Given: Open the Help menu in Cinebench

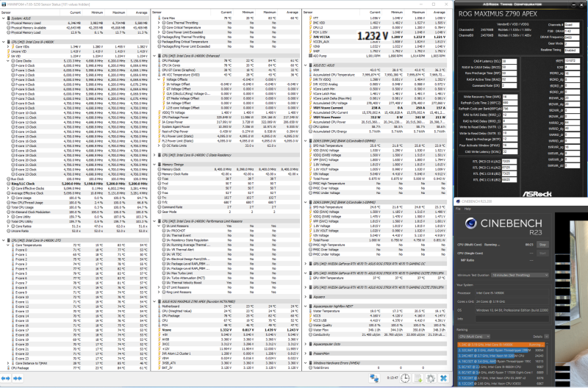Looking at the screenshot, I should point(467,209).
